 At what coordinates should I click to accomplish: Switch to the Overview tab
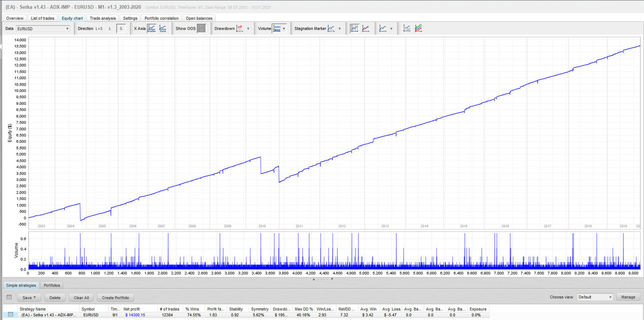coord(14,18)
